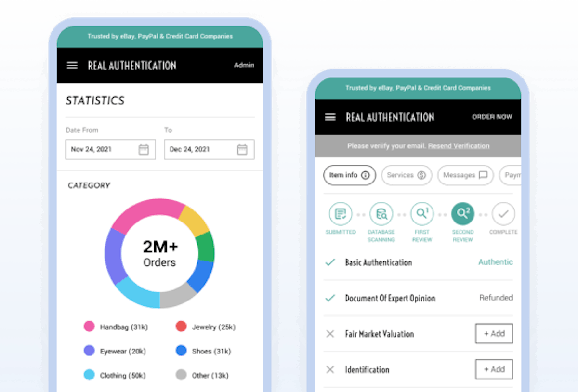The image size is (578, 392).
Task: Add the Identification service
Action: click(x=494, y=369)
